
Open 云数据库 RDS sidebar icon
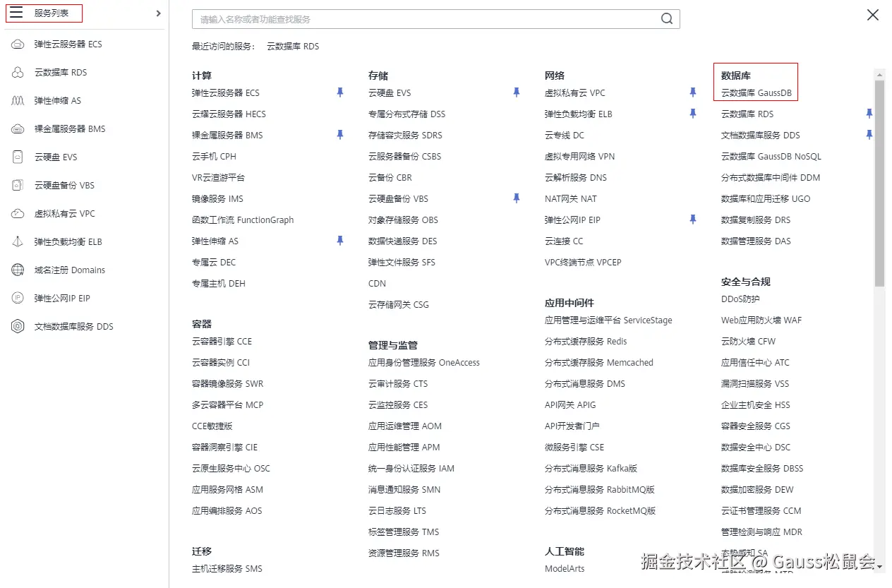tap(18, 72)
